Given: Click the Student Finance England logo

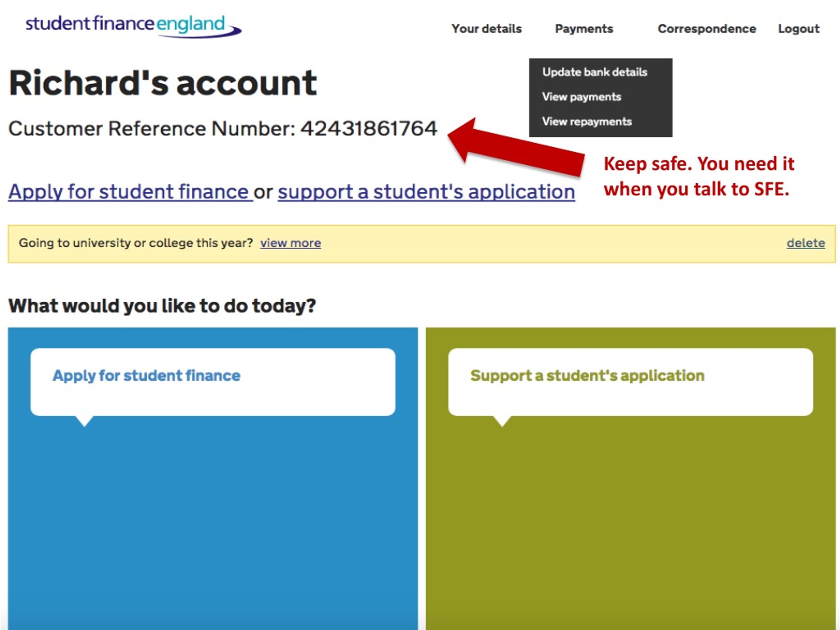Looking at the screenshot, I should click(133, 26).
